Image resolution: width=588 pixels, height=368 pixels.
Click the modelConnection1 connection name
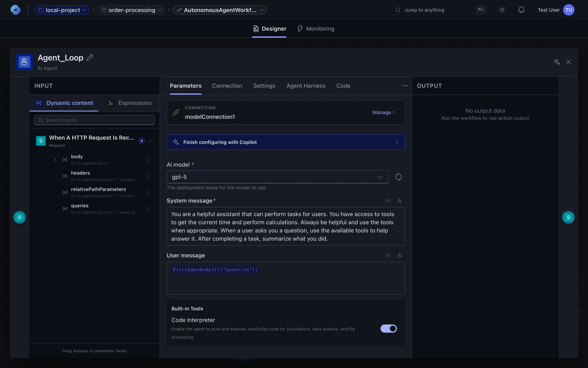coord(210,117)
